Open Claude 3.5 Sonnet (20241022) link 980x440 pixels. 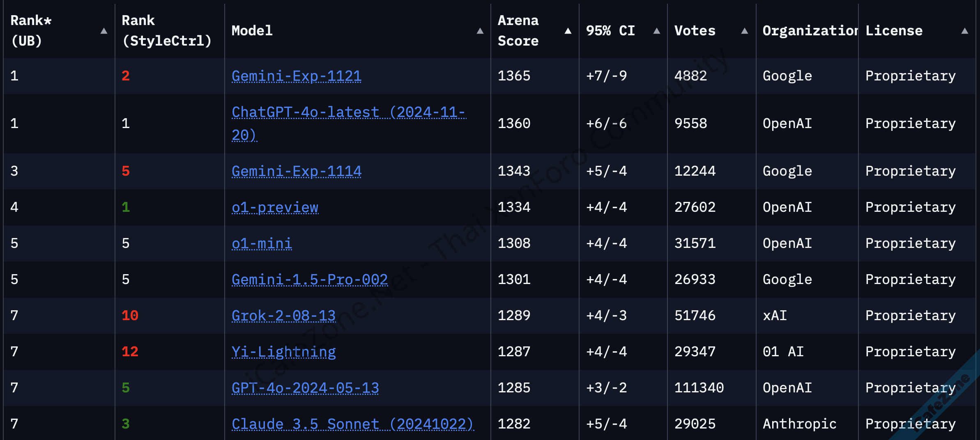click(x=352, y=424)
